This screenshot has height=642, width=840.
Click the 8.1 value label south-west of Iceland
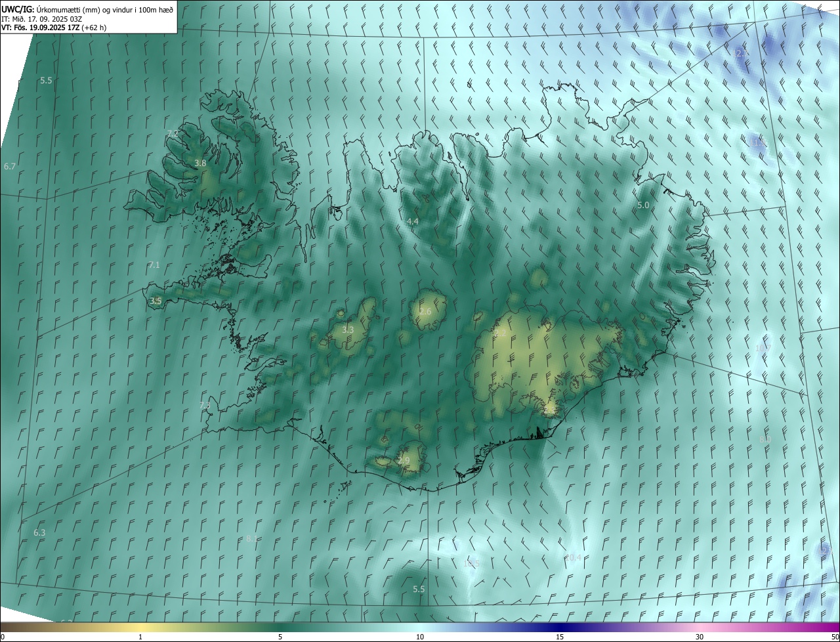251,539
